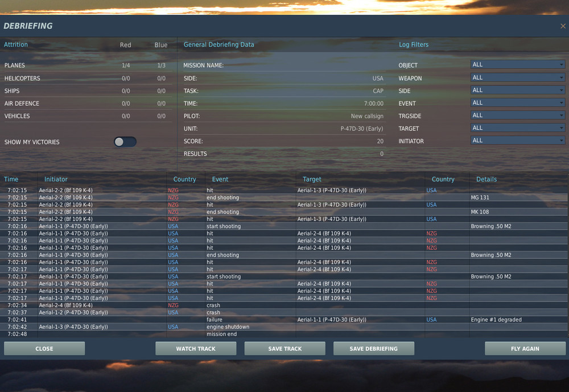
Task: Click the Attrition section heading
Action: pyautogui.click(x=15, y=44)
